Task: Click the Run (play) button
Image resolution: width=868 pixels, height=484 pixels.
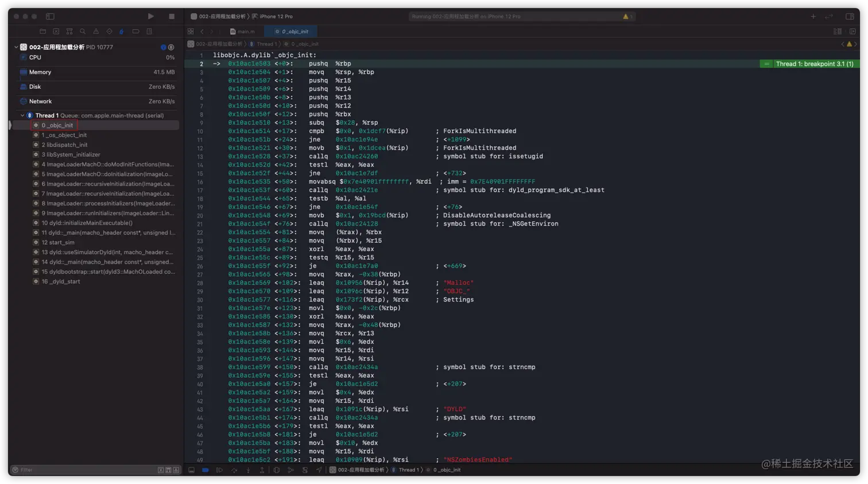Action: (x=150, y=17)
